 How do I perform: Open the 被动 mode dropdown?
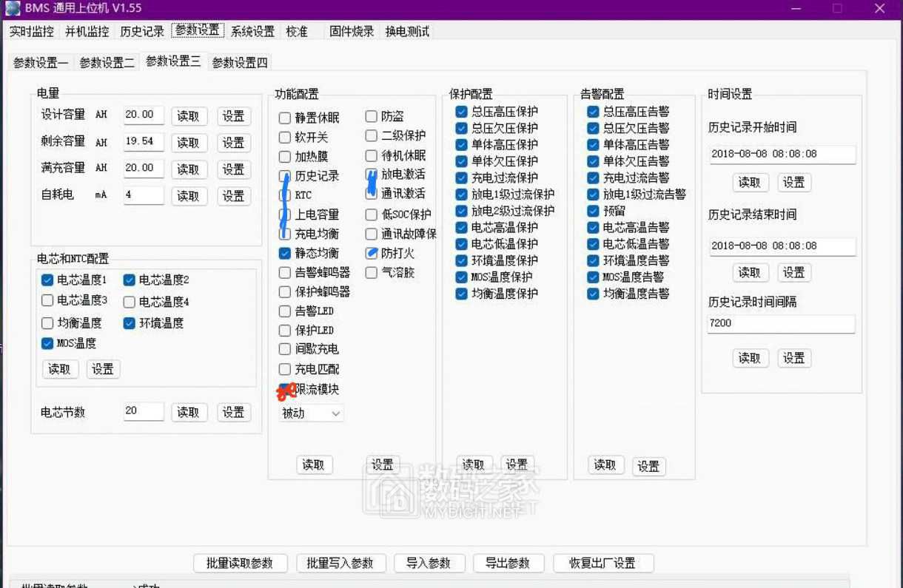pyautogui.click(x=312, y=413)
